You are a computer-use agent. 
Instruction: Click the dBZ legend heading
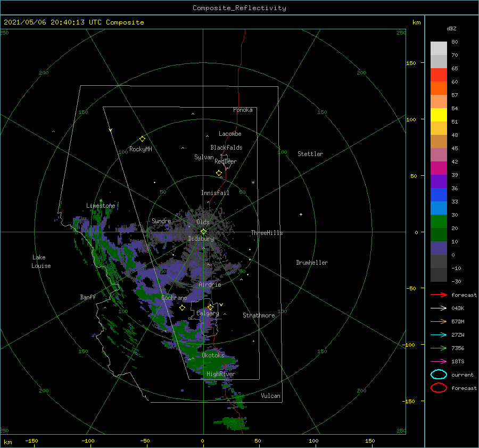[451, 28]
